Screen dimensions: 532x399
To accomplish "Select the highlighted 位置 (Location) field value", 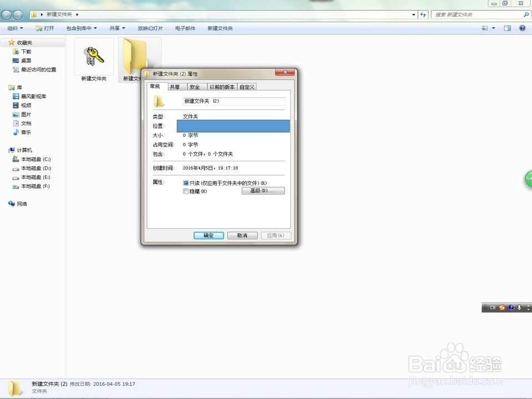I will 233,126.
